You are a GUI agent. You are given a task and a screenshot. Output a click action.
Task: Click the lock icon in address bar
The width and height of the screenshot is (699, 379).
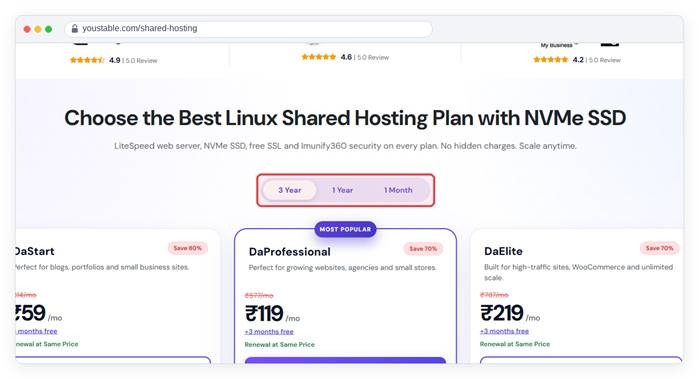tap(75, 29)
